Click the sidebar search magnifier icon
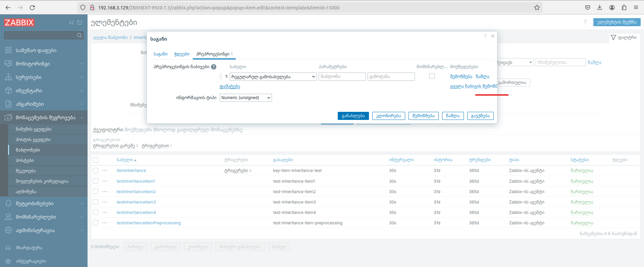 (x=79, y=35)
